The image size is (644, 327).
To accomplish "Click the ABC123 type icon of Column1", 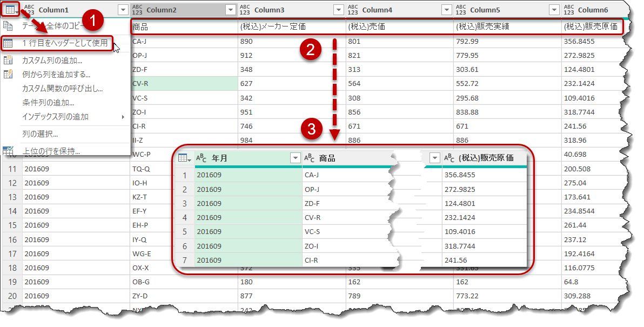I will [29, 9].
